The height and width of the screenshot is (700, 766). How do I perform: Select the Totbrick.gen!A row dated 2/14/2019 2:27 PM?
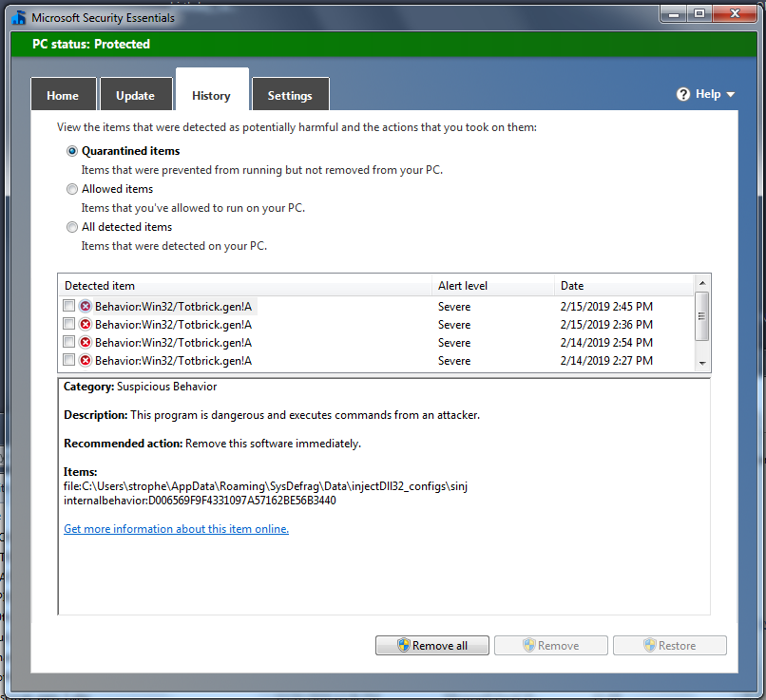376,361
